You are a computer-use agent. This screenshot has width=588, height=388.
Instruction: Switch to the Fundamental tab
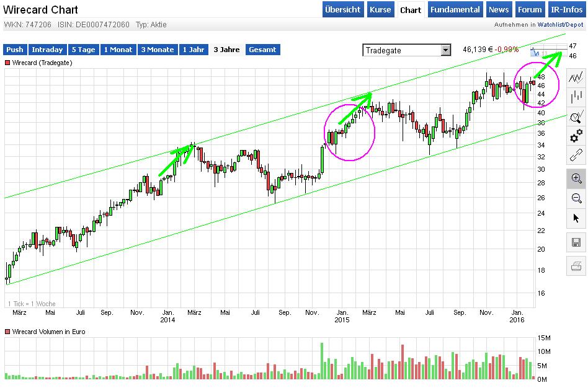[455, 9]
